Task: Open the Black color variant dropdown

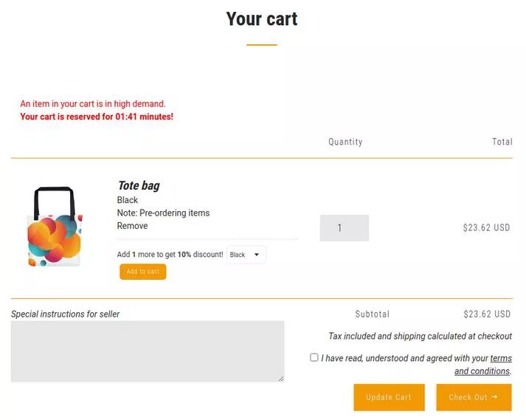Action: tap(246, 255)
